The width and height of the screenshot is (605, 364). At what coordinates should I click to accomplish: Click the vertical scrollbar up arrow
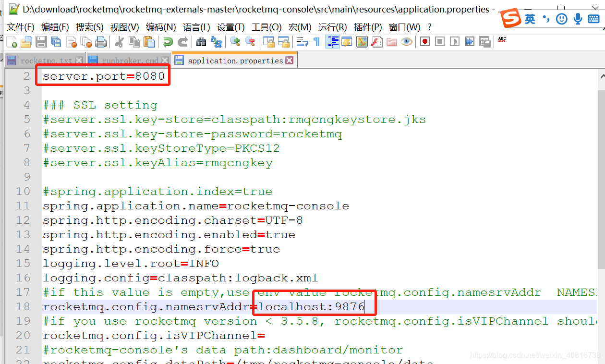point(601,76)
